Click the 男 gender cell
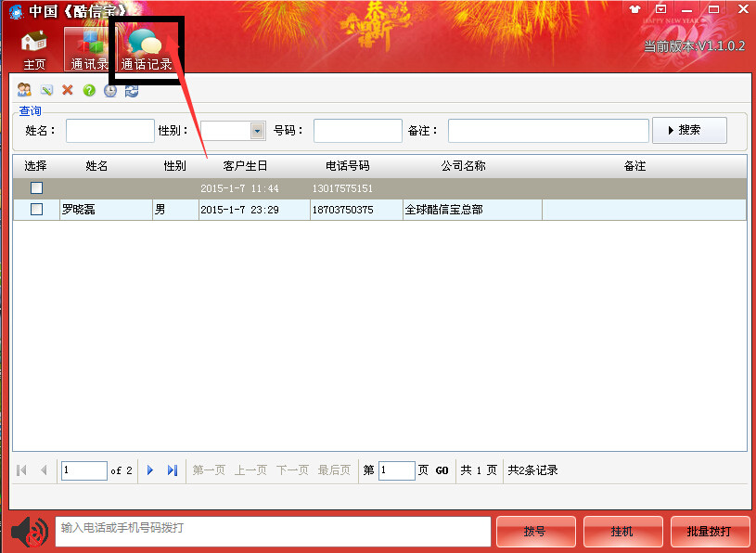The image size is (756, 553). click(175, 210)
